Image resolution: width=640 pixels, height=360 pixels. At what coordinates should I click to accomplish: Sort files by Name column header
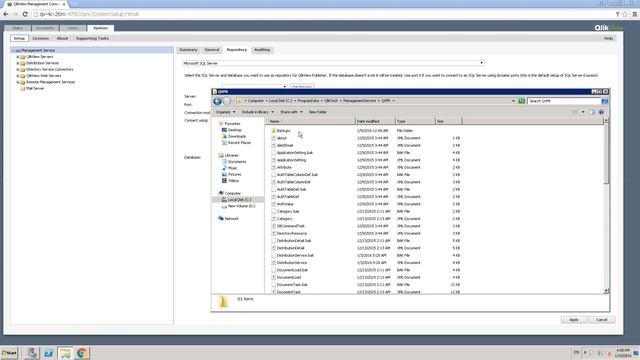311,121
